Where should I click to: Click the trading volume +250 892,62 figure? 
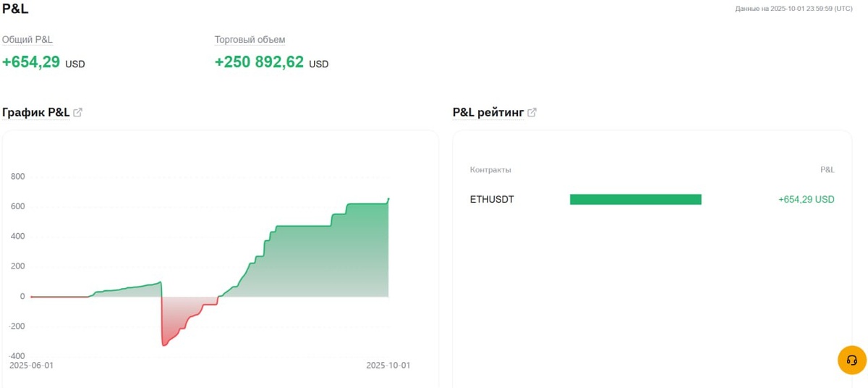click(259, 62)
